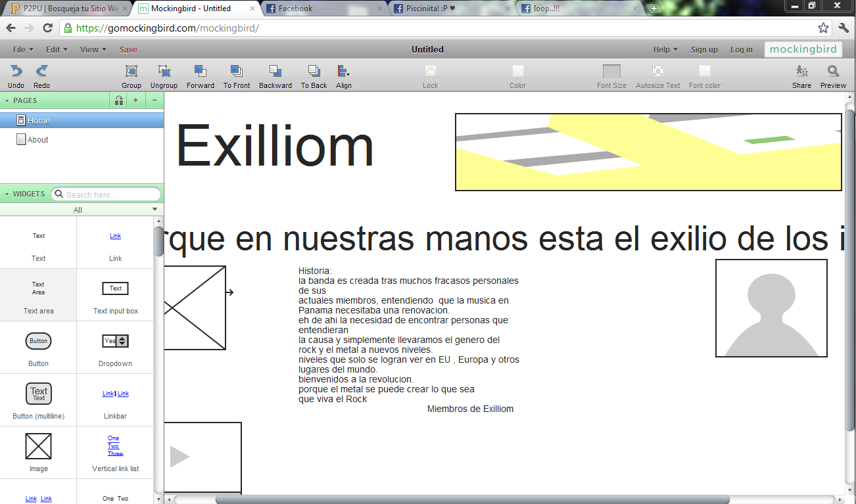
Task: Select the map image on canvas
Action: pos(648,152)
